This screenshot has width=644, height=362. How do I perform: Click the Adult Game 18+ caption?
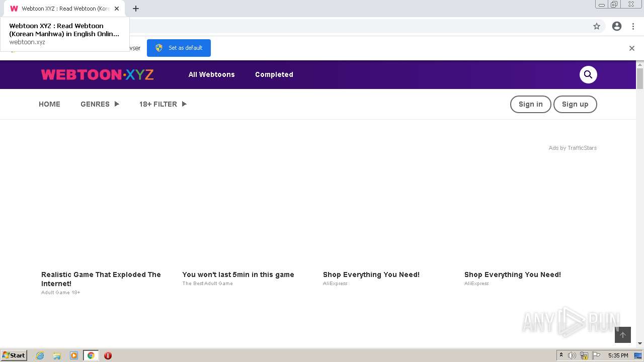click(x=61, y=293)
